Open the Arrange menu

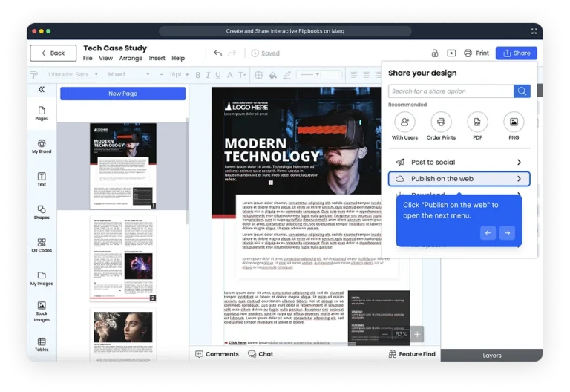pyautogui.click(x=131, y=58)
